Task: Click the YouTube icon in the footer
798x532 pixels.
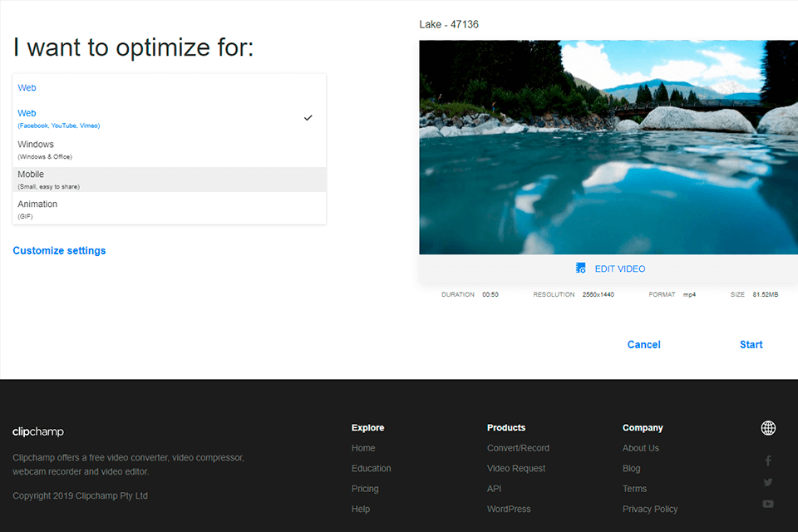Action: (x=768, y=504)
